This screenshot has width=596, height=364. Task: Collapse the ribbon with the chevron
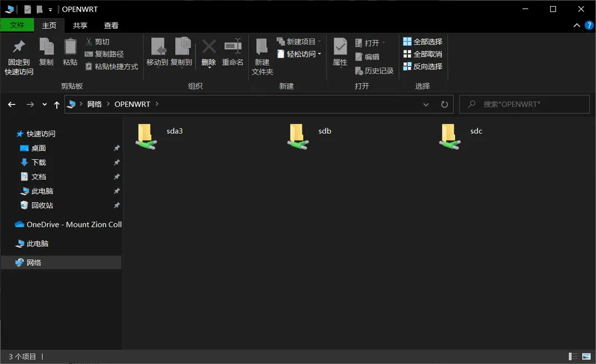pyautogui.click(x=577, y=25)
